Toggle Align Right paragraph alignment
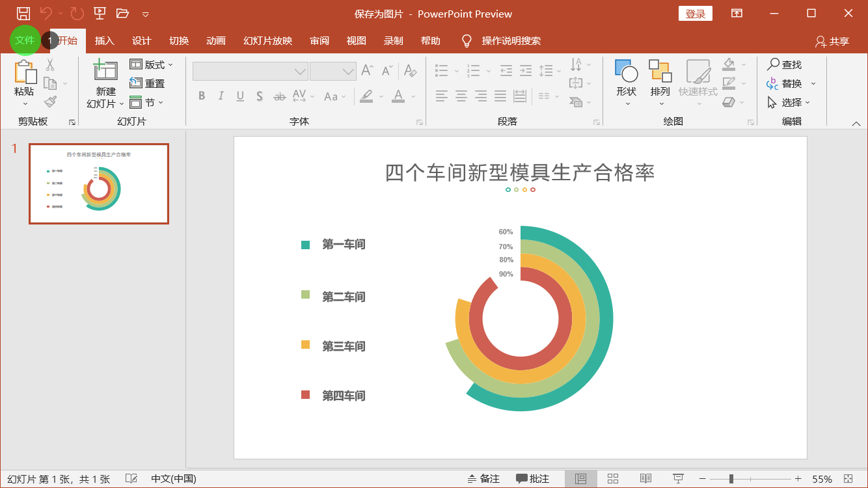 point(481,96)
